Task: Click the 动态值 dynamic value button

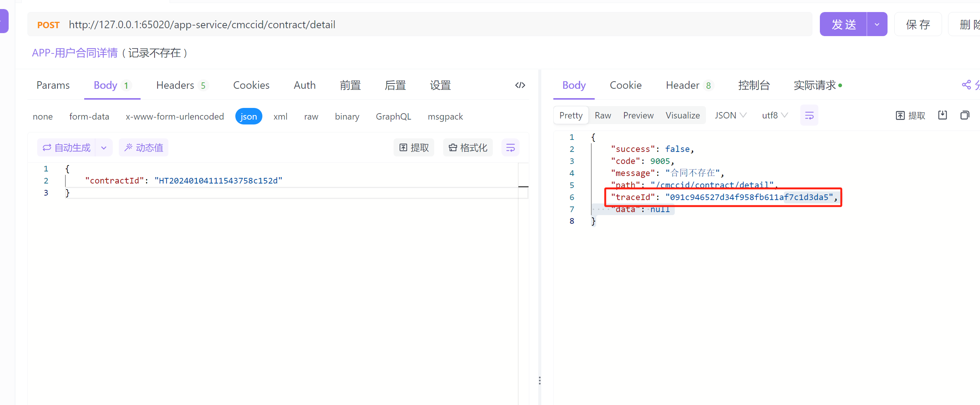Action: pos(144,147)
